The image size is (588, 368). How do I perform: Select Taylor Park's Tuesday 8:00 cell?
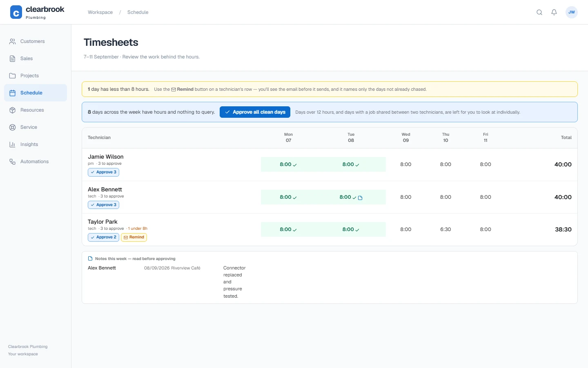click(351, 229)
